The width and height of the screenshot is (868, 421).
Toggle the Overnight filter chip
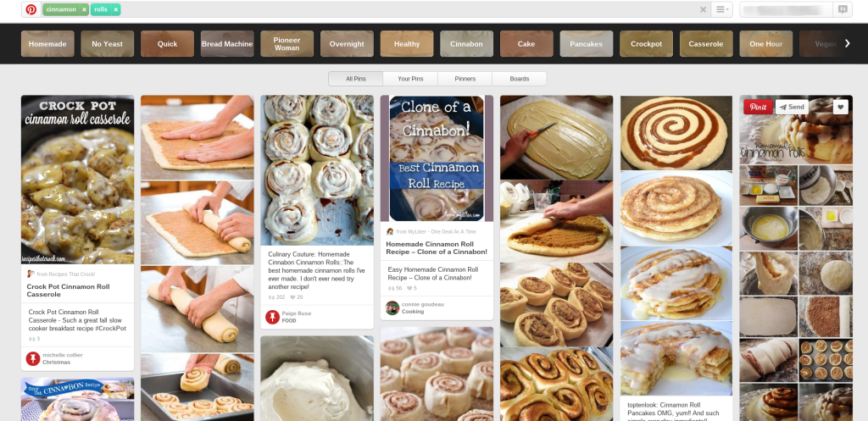tap(347, 44)
